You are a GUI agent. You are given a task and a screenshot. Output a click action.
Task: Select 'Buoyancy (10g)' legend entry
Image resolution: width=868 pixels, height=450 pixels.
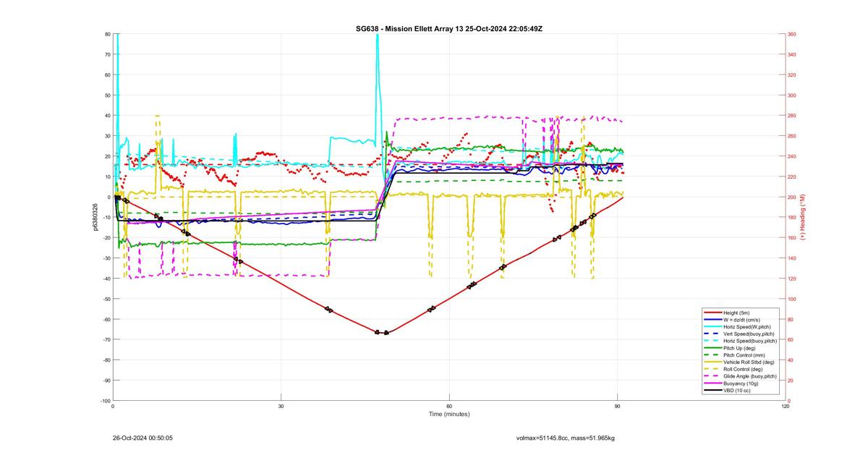coord(741,383)
